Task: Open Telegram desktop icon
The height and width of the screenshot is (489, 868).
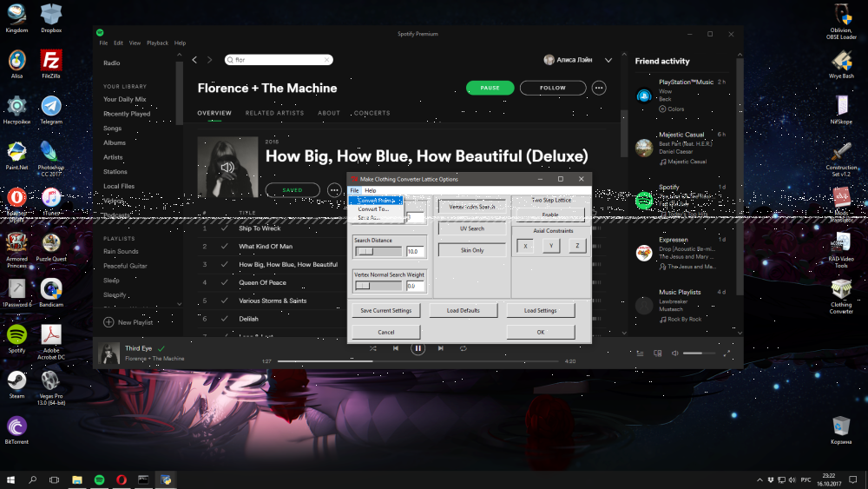Action: (51, 109)
